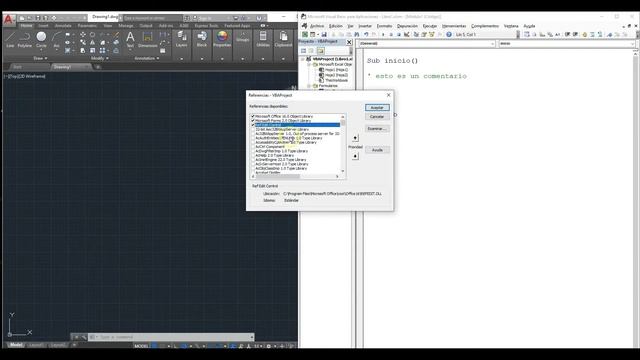The image size is (640, 360).
Task: Click the VBA help question mark icon
Action: click(449, 35)
